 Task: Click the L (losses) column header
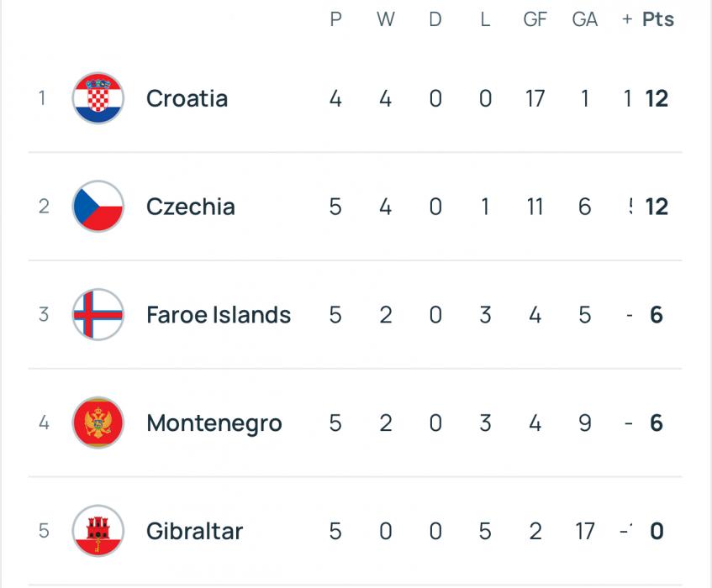click(x=485, y=19)
